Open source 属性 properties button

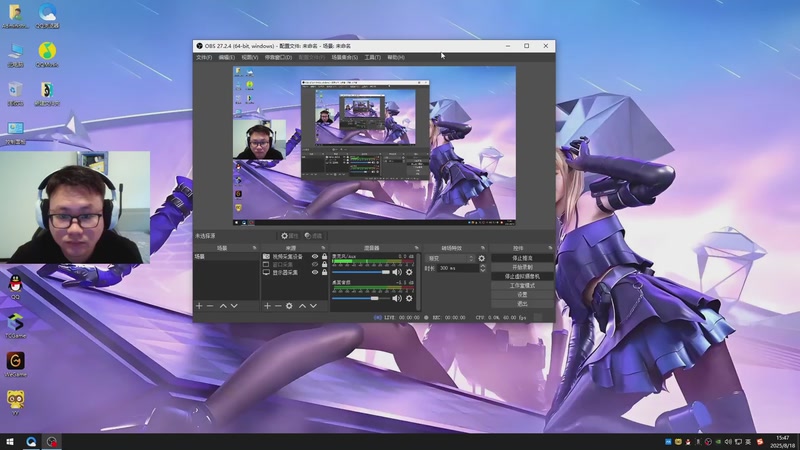(289, 236)
